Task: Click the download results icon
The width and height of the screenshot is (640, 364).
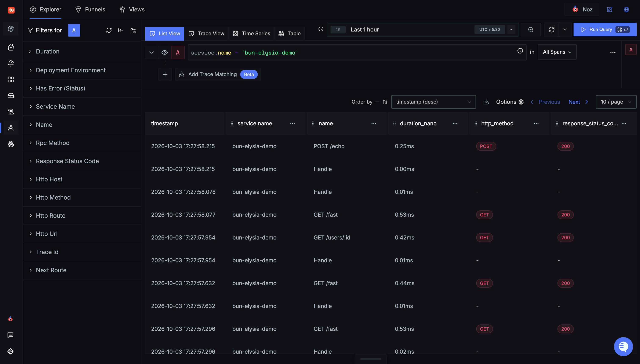Action: point(486,102)
